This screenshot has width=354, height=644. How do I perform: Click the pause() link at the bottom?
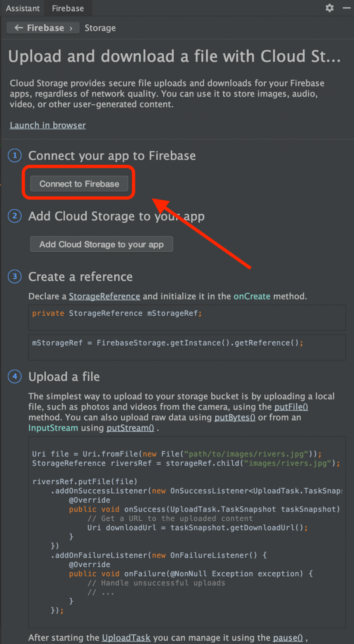tap(287, 638)
